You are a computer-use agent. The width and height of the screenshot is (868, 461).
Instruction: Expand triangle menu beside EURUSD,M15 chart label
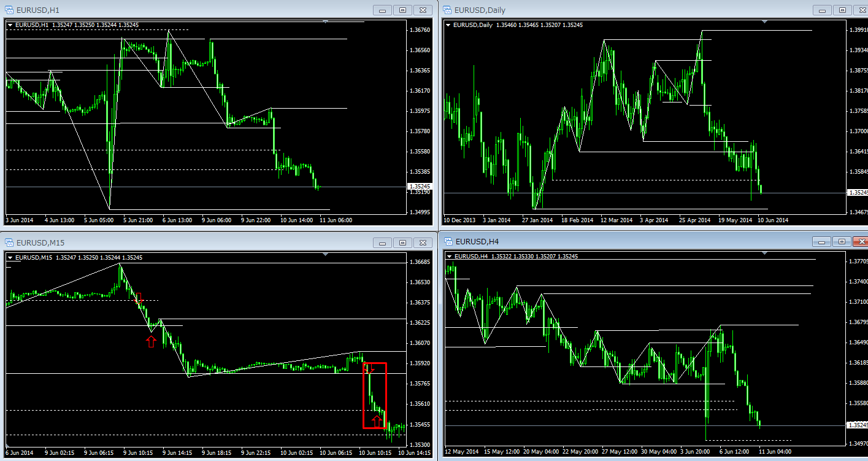click(x=10, y=257)
